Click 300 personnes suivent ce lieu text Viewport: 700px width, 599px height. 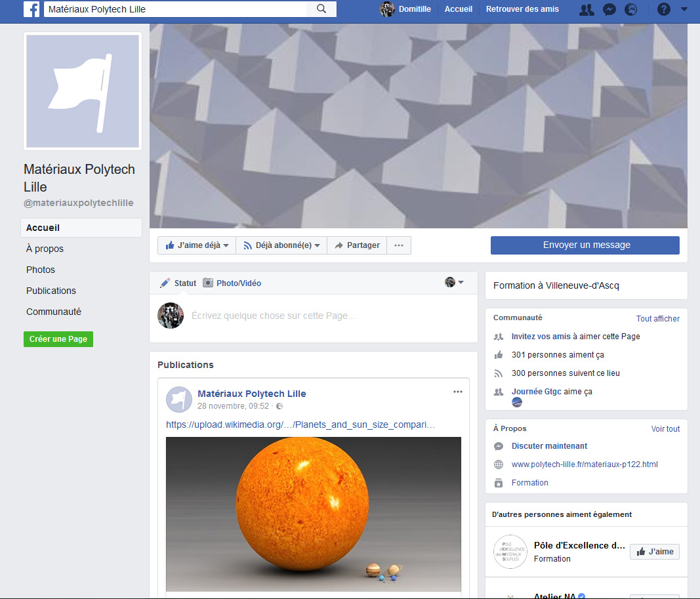(566, 373)
